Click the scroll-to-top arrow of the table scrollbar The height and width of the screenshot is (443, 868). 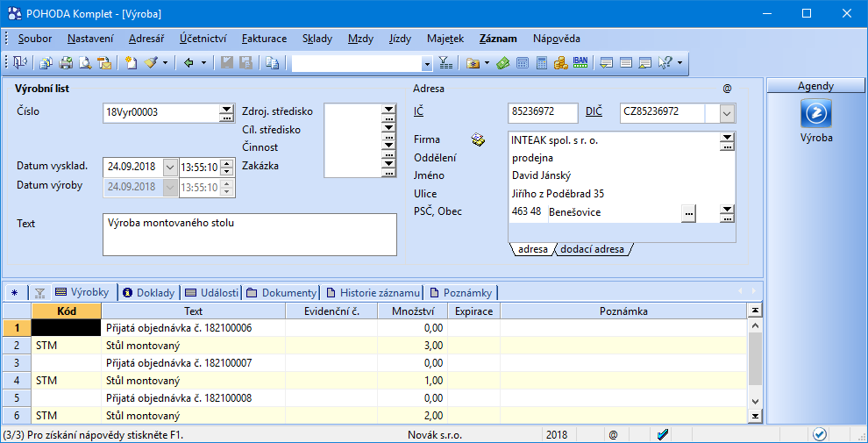(x=753, y=310)
